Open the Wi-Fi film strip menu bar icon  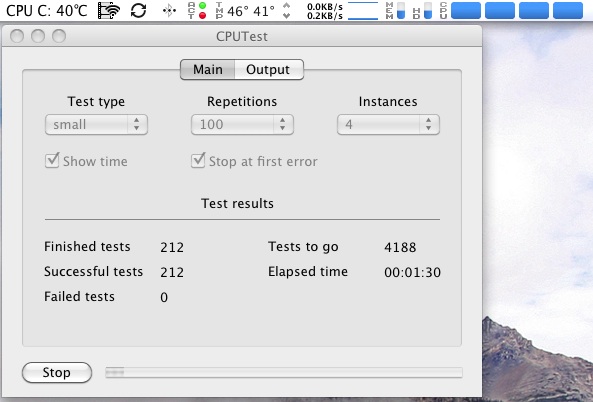(x=109, y=11)
